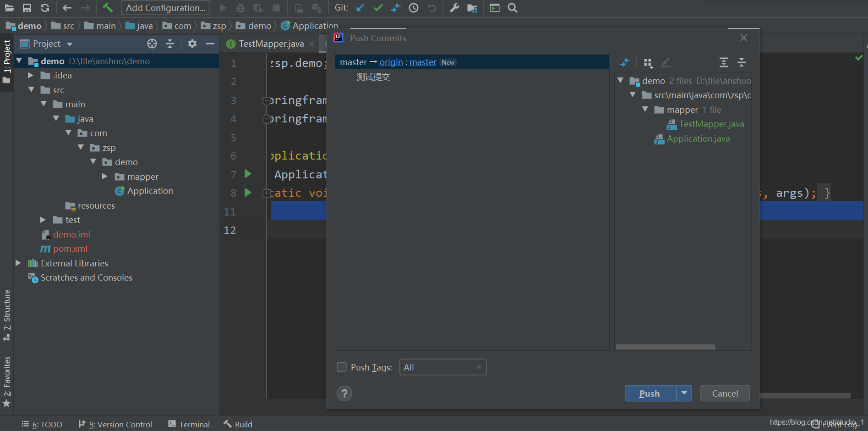This screenshot has height=431, width=868.
Task: Fold code block at line 8
Action: tap(266, 193)
